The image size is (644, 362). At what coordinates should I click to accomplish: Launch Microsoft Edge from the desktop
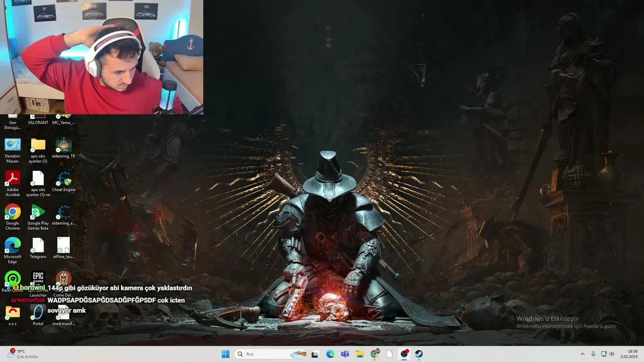click(13, 250)
